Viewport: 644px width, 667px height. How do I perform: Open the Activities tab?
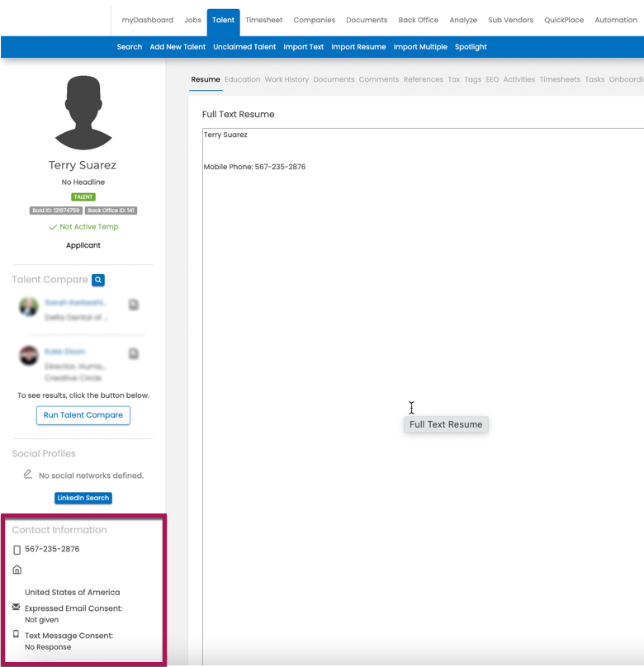point(519,79)
